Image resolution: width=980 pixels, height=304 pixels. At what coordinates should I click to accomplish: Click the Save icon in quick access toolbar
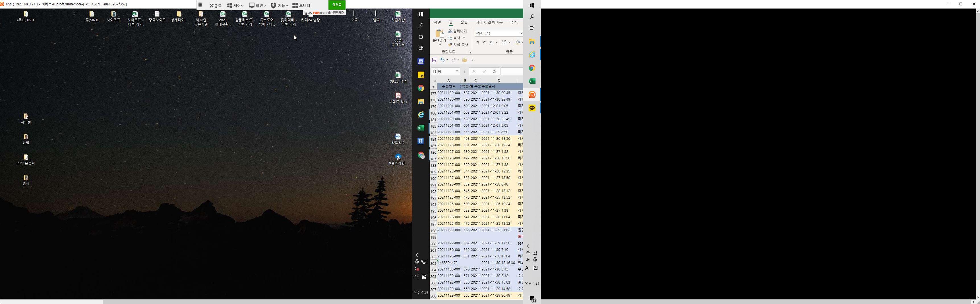click(434, 60)
